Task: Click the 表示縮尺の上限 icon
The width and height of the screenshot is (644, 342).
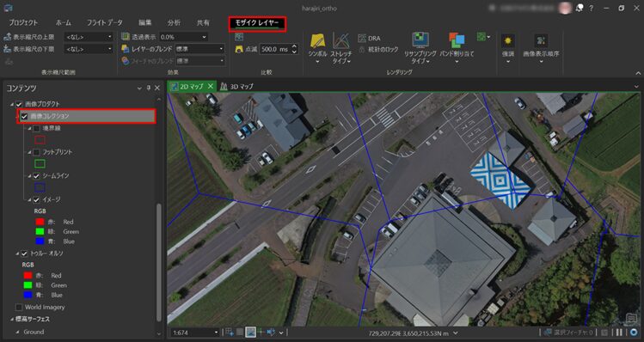Action: pos(8,37)
